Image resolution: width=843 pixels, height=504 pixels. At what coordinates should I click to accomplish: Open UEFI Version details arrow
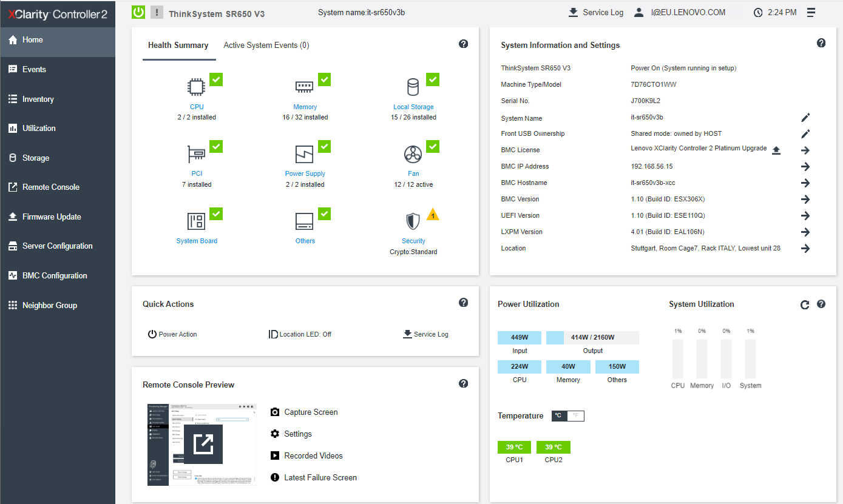tap(805, 216)
